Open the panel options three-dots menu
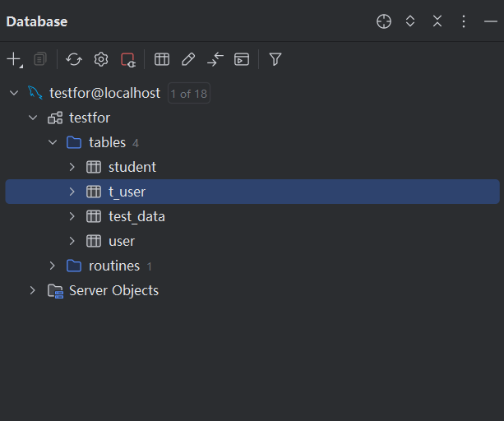Screen dimensions: 504x421 [x=464, y=21]
